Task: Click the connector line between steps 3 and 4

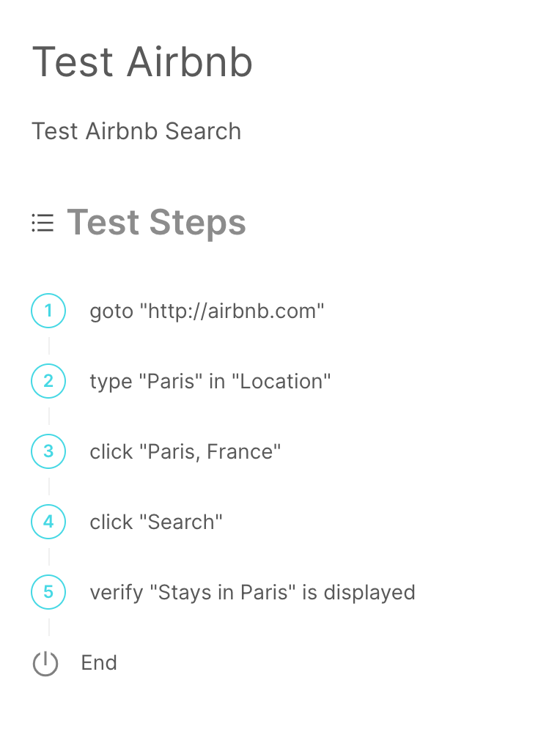Action: click(x=49, y=487)
